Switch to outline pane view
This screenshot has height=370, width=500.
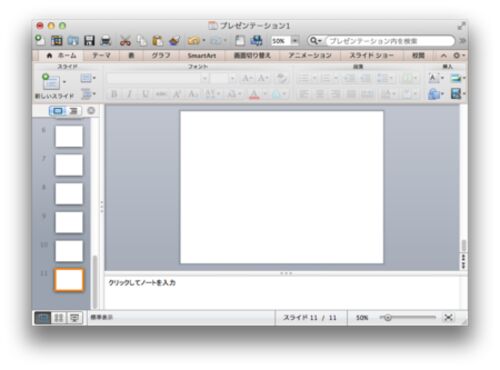74,111
